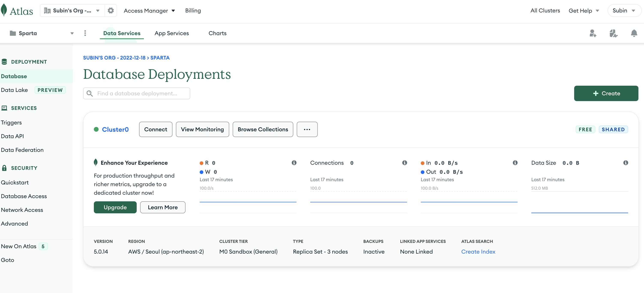Screen dimensions: 644x293
Task: Click Browse Collections button
Action: (x=263, y=129)
